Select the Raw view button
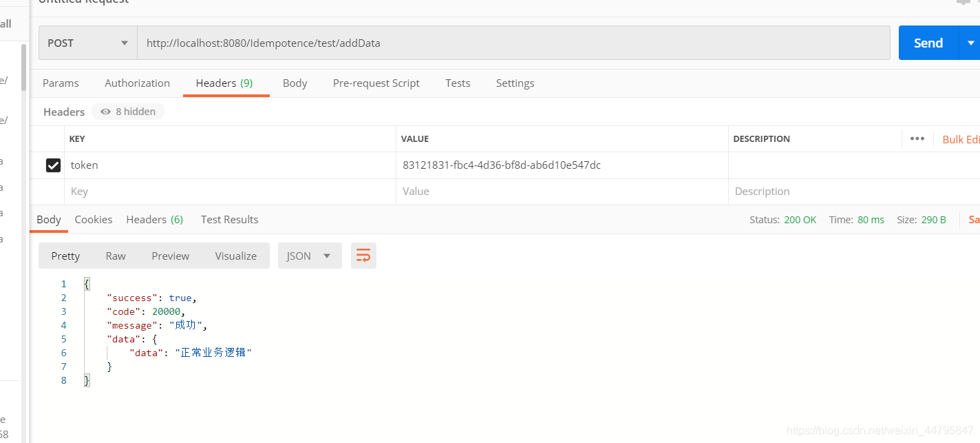This screenshot has height=443, width=980. 116,256
